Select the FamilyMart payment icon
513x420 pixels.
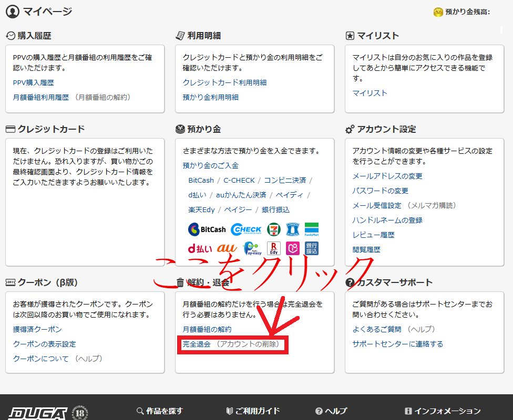[x=312, y=229]
